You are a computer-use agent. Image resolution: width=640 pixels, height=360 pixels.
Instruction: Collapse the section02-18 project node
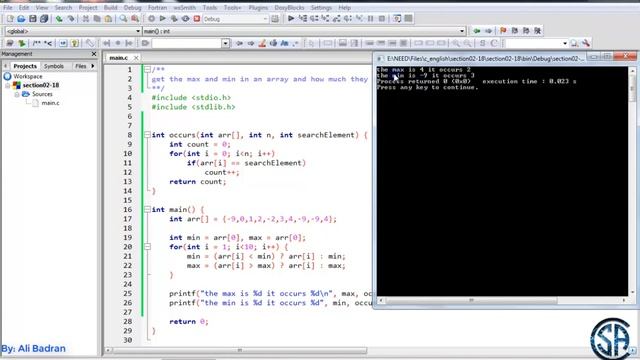pyautogui.click(x=8, y=85)
